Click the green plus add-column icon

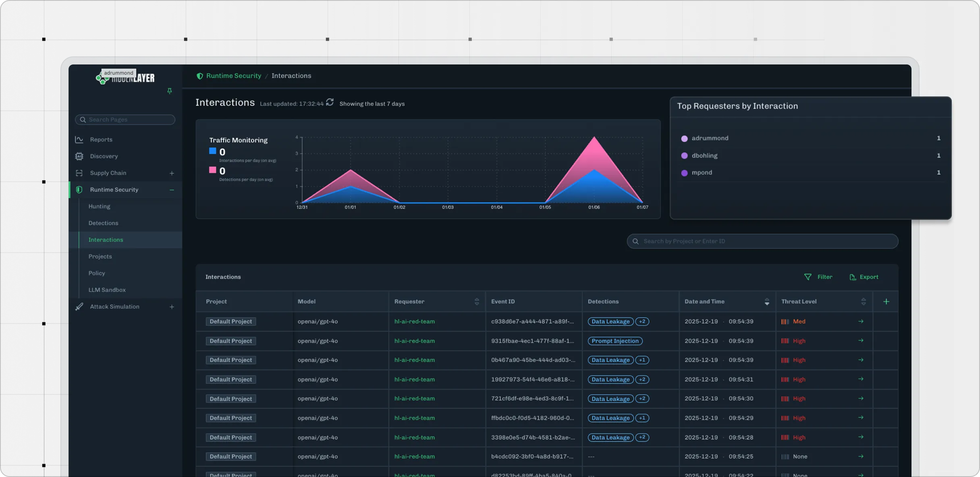tap(886, 302)
